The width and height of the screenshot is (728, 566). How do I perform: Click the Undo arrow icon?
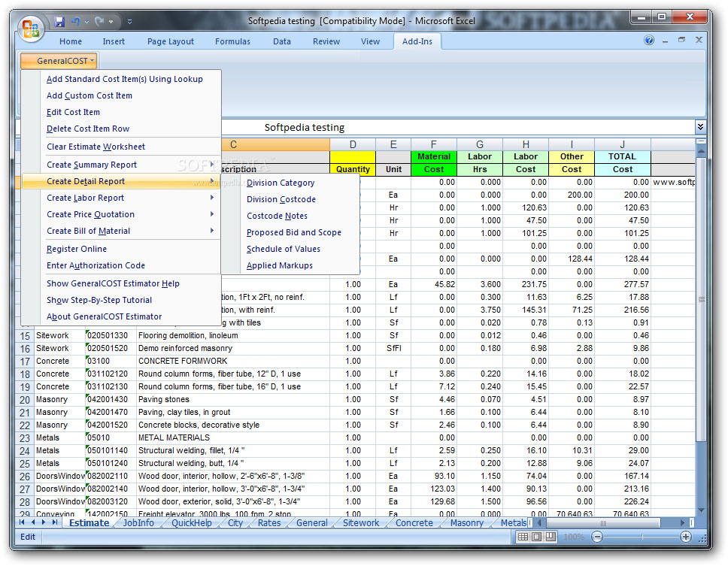point(75,22)
